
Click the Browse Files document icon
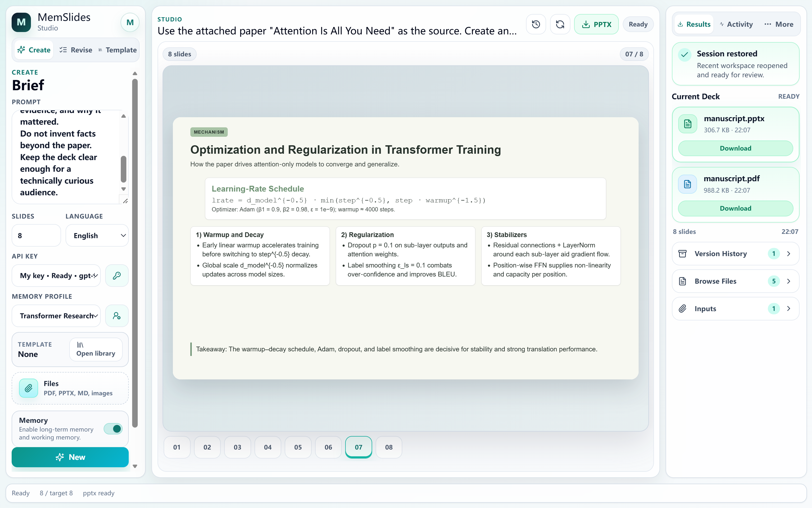click(682, 281)
